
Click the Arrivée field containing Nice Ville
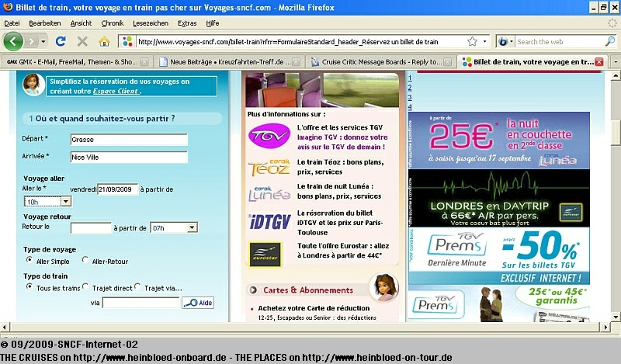129,158
